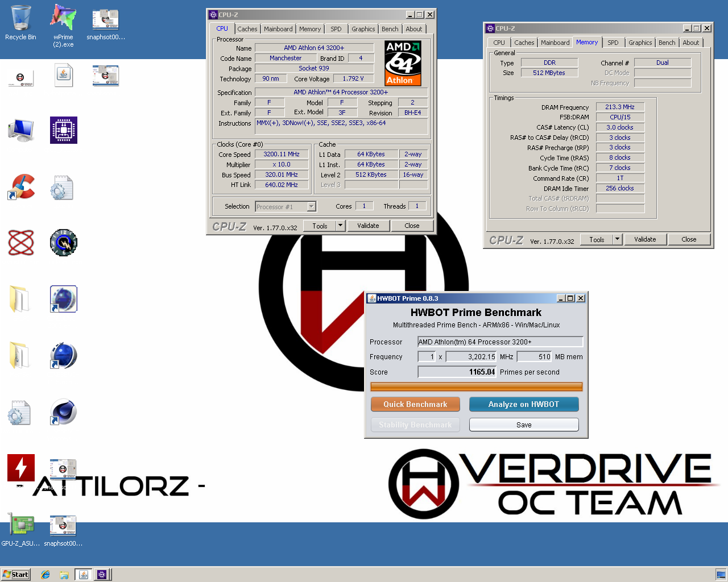Open the About tab in CPU-Z CPU window
The width and height of the screenshot is (728, 582).
pos(414,29)
